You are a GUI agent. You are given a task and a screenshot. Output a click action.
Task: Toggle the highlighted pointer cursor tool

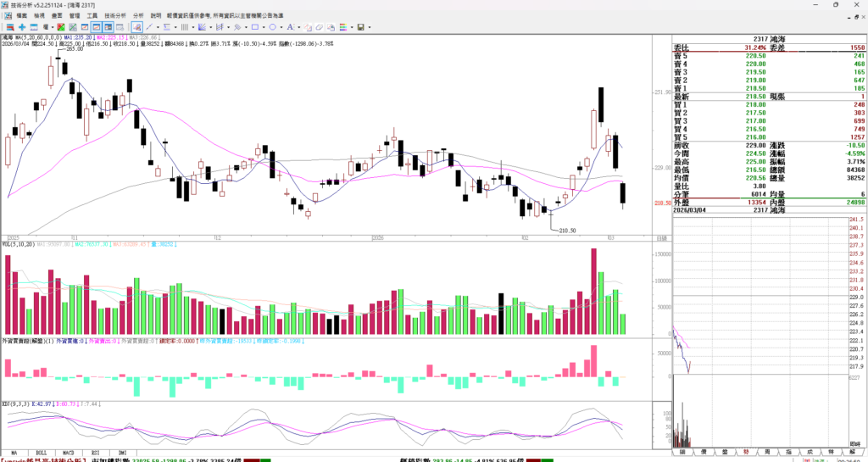(x=136, y=27)
